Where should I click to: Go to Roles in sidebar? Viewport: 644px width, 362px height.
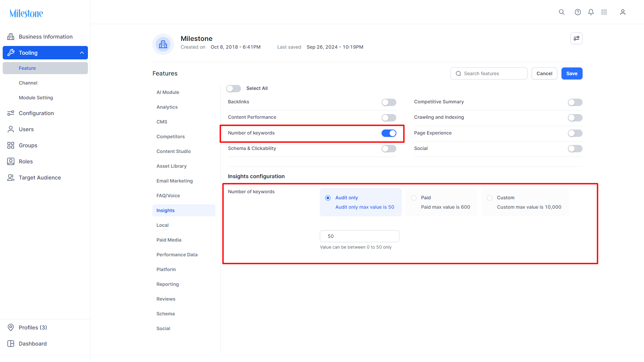45,161
